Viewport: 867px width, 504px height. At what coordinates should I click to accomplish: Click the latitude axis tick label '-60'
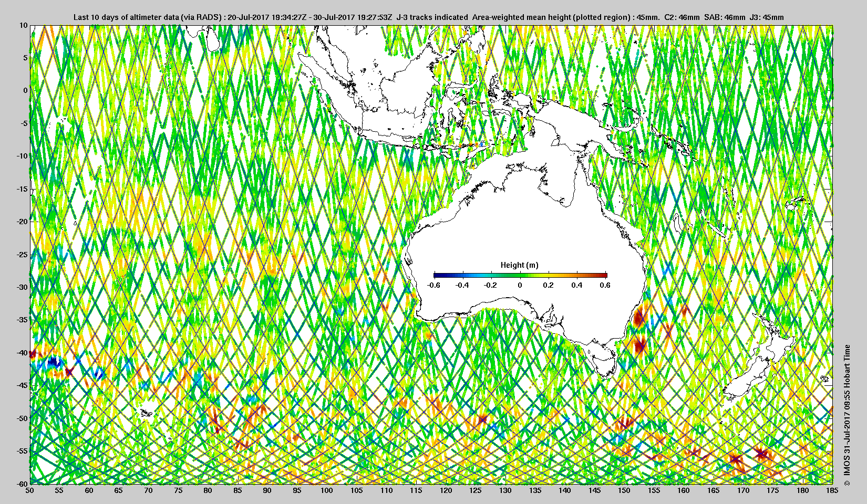click(22, 484)
